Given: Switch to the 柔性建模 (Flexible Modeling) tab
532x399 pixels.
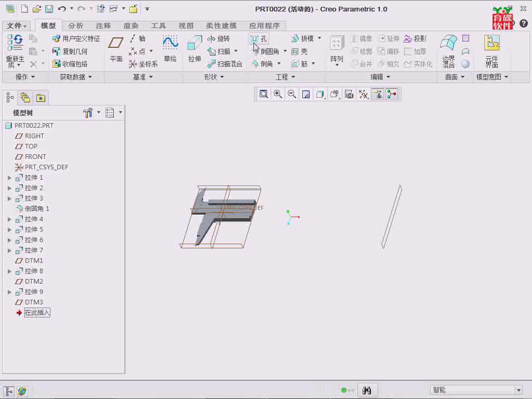Looking at the screenshot, I should click(221, 25).
